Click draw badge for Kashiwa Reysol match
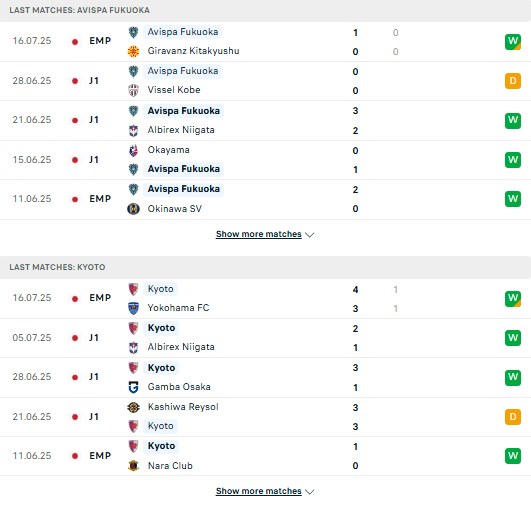Viewport: 531px width, 505px height. [513, 417]
